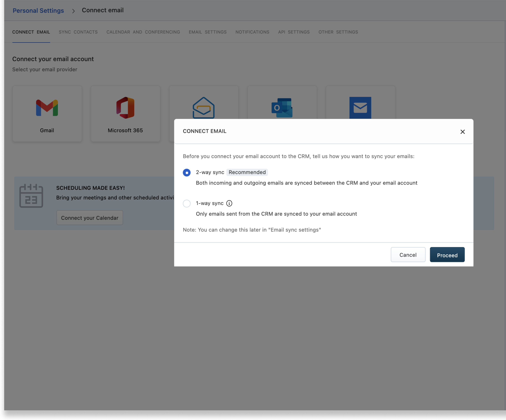Click Connect your Calendar button
506x420 pixels.
pyautogui.click(x=90, y=218)
